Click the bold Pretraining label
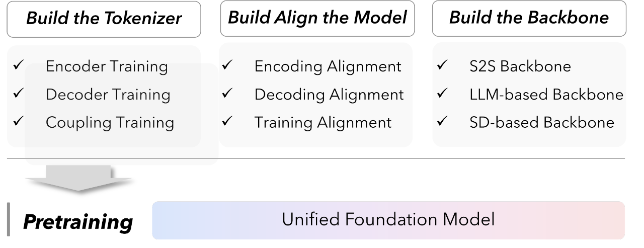644x248 pixels. 78,221
